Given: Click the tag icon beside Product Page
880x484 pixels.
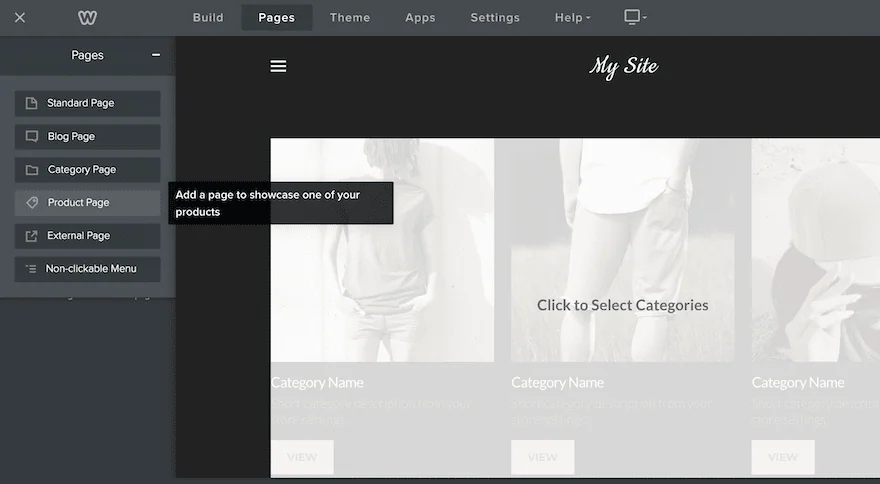Looking at the screenshot, I should [x=32, y=203].
